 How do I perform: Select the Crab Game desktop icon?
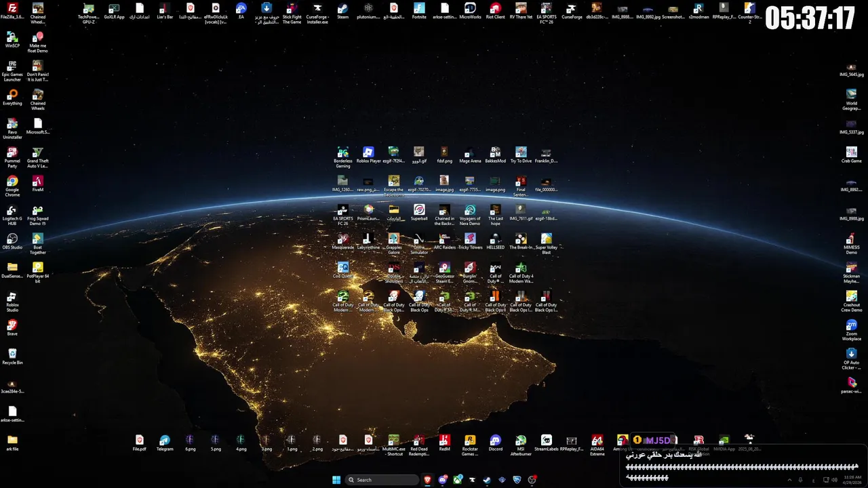coord(851,155)
